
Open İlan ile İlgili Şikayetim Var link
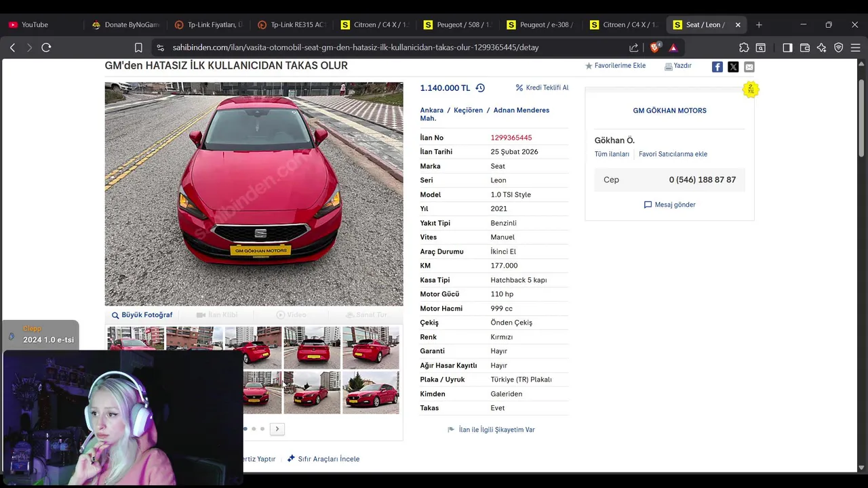[492, 430]
